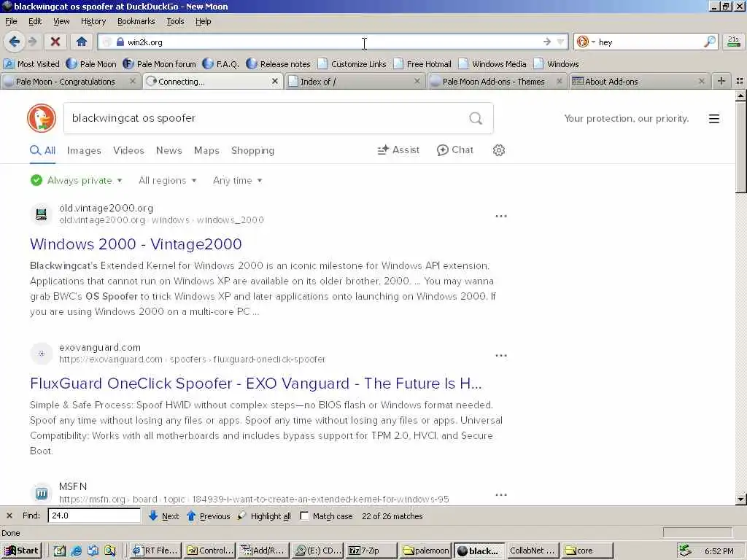The image size is (747, 560).
Task: Open the View menu
Action: click(x=61, y=21)
